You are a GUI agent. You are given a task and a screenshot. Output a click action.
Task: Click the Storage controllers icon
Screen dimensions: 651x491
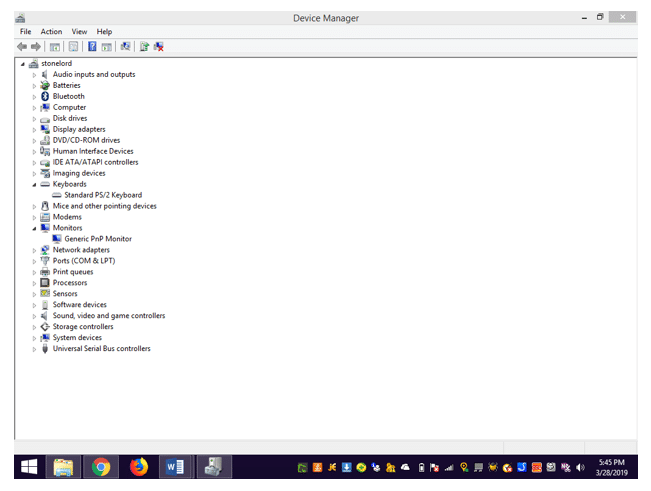point(45,327)
